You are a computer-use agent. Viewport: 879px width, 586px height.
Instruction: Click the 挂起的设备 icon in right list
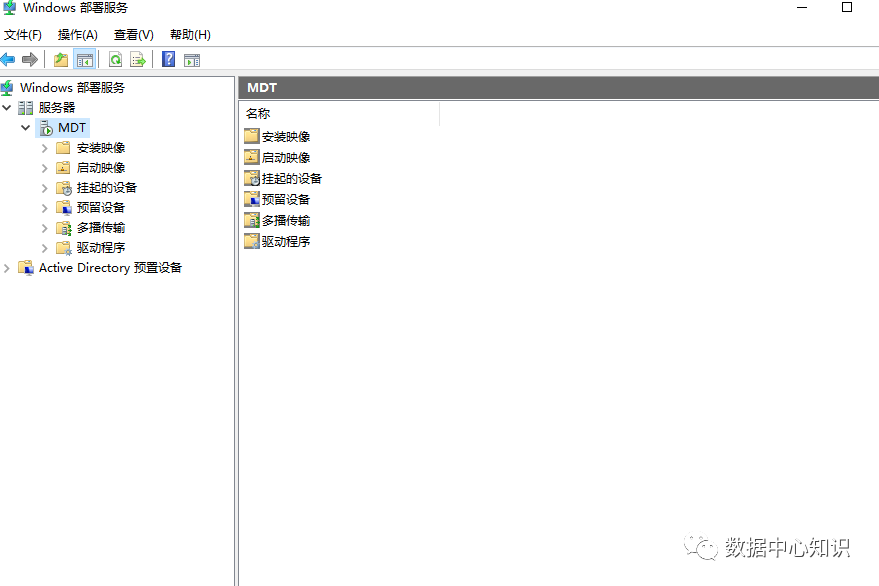252,178
